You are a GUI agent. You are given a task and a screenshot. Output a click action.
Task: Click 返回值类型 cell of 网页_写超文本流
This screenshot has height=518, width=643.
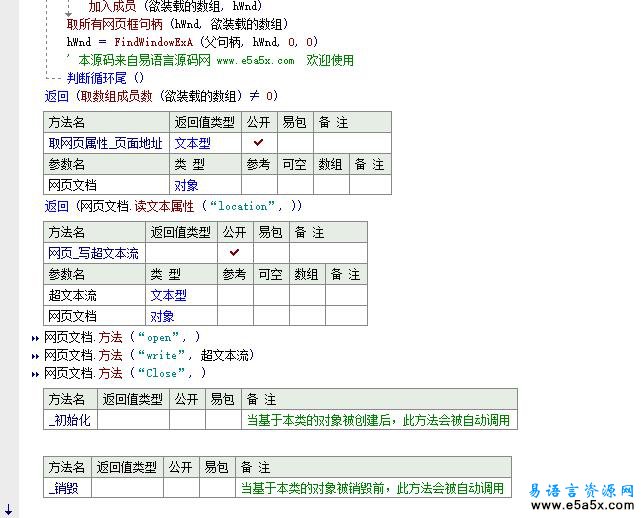pyautogui.click(x=181, y=253)
